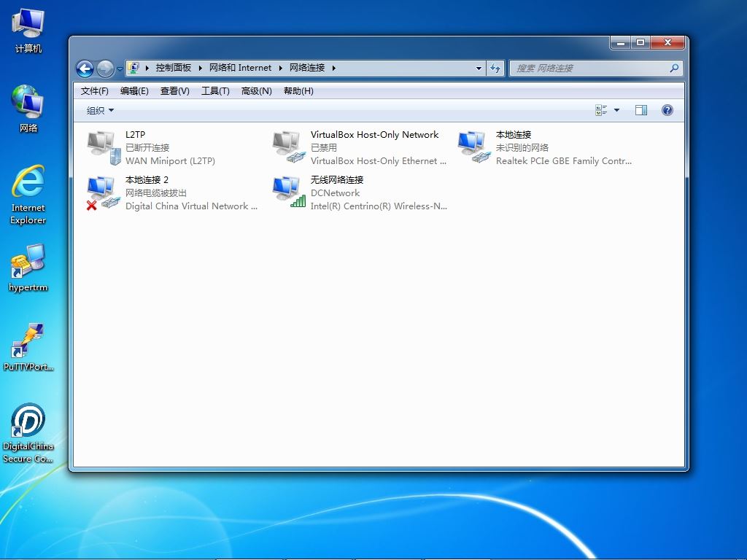Open the hypertrm desktop shortcut
The width and height of the screenshot is (747, 560).
pyautogui.click(x=28, y=268)
